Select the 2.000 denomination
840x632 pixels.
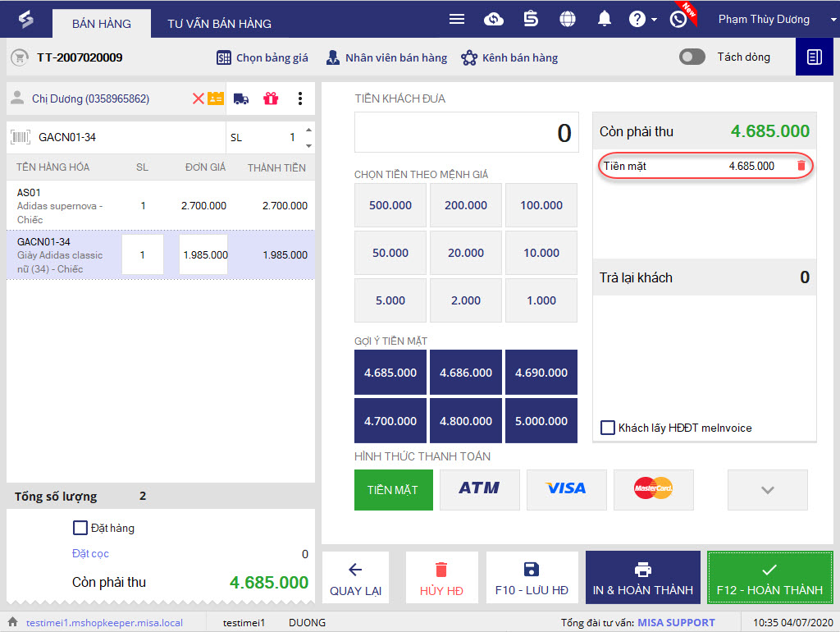point(466,300)
